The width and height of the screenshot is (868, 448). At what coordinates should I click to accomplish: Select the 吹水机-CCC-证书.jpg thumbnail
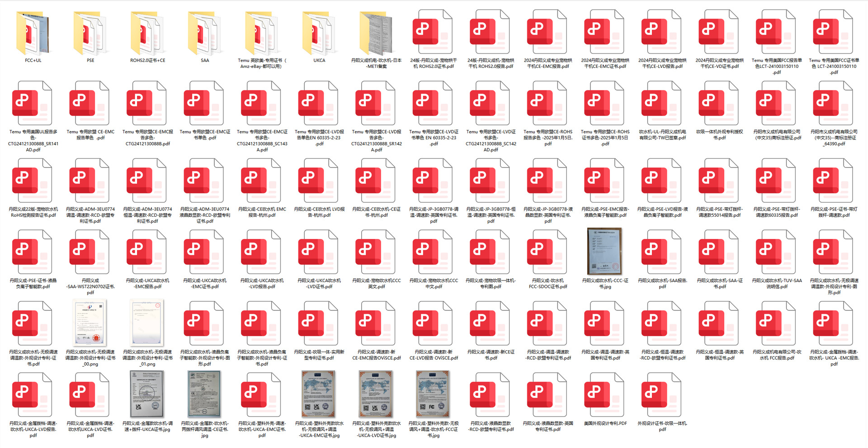pyautogui.click(x=605, y=252)
